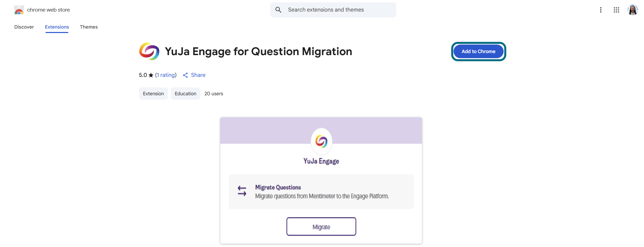Open the user account avatar

[633, 10]
